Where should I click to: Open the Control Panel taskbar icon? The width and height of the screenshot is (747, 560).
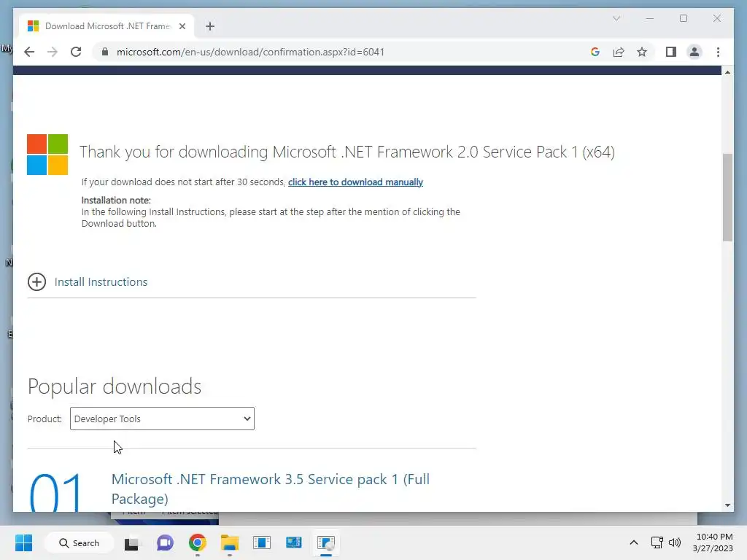coord(294,542)
